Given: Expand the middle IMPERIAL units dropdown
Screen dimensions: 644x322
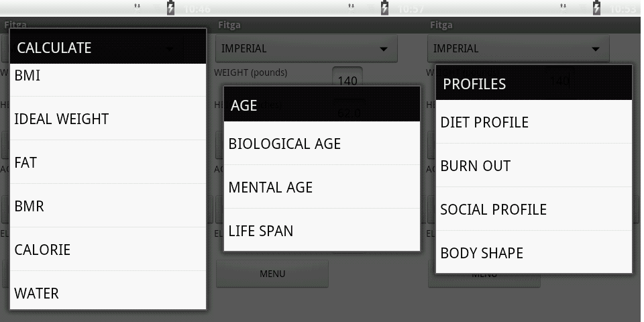Looking at the screenshot, I should [306, 48].
